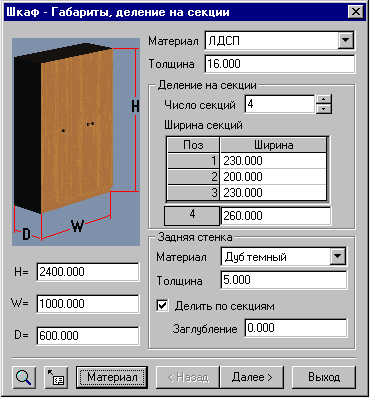
Task: Select the width cell 230.000 in row 1
Action: point(273,161)
